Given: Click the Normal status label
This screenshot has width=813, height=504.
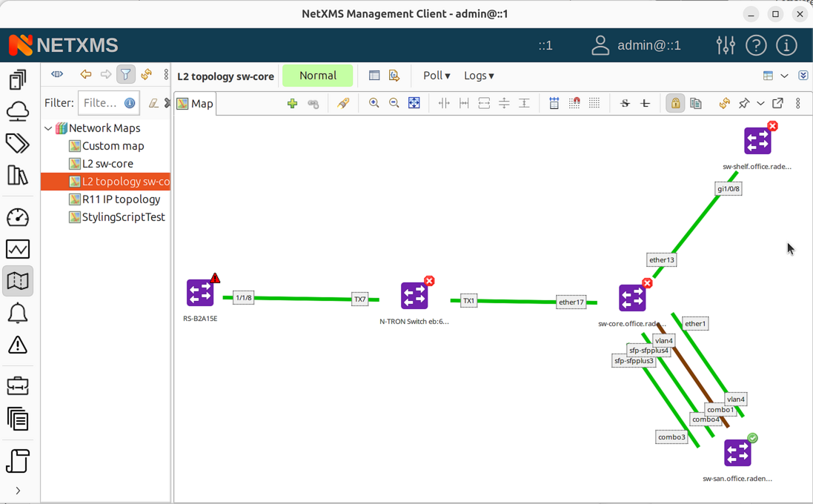Looking at the screenshot, I should [317, 76].
